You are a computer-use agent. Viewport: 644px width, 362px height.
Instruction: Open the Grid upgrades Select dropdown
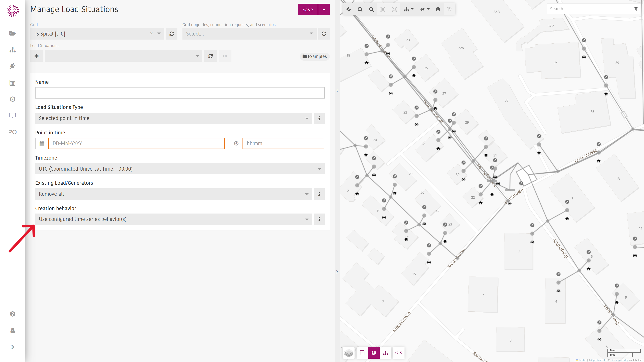click(x=249, y=34)
